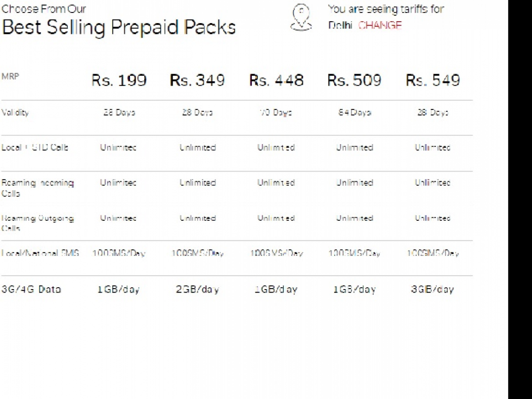
Task: Click the Roaming Incoming Calls label
Action: point(38,188)
